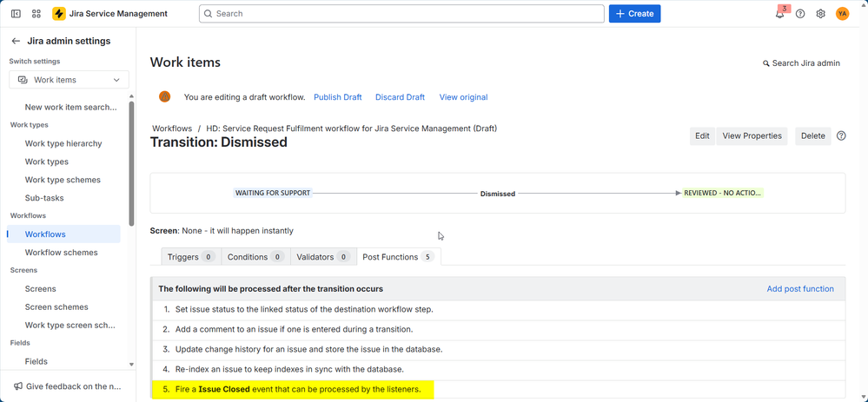Viewport: 868px width, 402px height.
Task: Click the sidebar scroll down arrow
Action: 131,365
